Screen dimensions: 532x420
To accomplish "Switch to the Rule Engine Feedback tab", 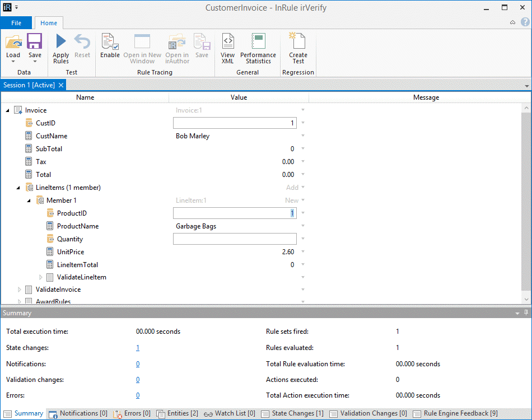I will pos(455,414).
